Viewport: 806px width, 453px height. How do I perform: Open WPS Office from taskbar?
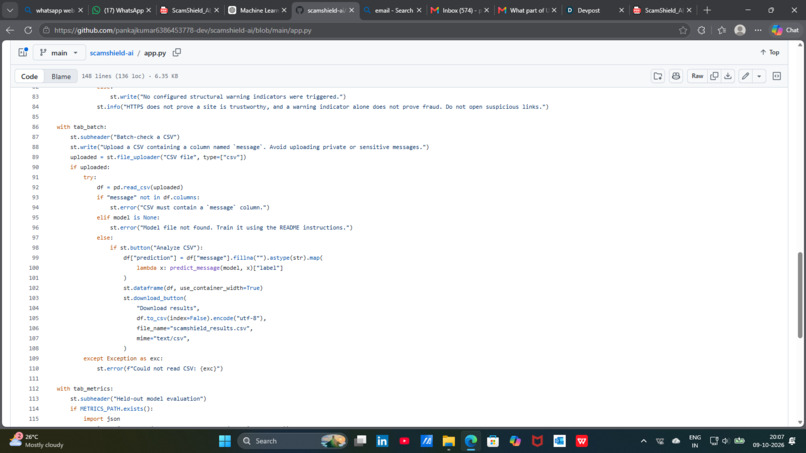581,441
